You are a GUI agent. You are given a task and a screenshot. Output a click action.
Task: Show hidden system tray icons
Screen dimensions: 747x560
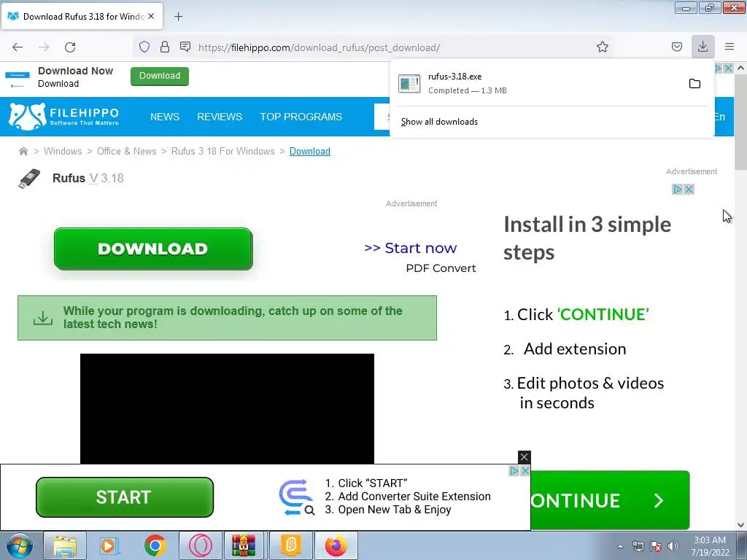coord(620,546)
